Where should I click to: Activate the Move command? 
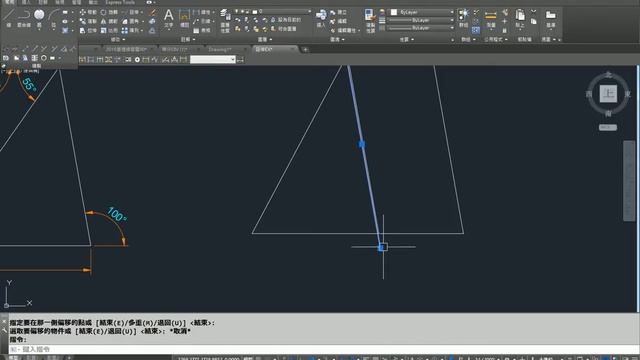[x=88, y=12]
